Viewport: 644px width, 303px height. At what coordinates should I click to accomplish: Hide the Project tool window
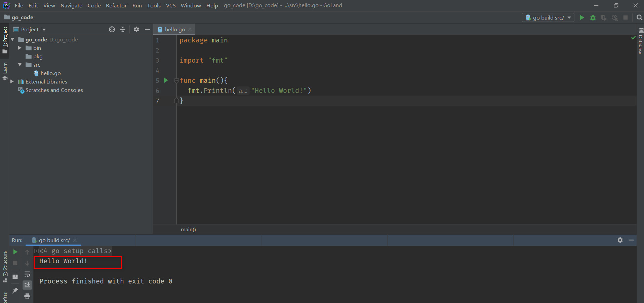click(x=147, y=29)
